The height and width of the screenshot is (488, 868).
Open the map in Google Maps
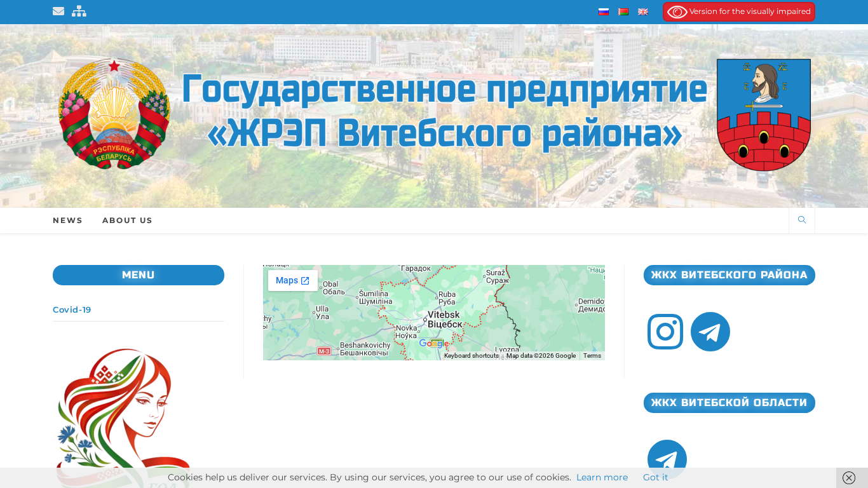(x=292, y=280)
